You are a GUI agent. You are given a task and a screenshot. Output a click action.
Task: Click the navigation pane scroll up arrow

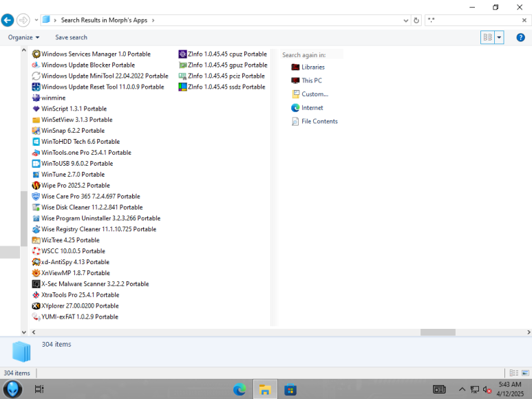coord(24,50)
